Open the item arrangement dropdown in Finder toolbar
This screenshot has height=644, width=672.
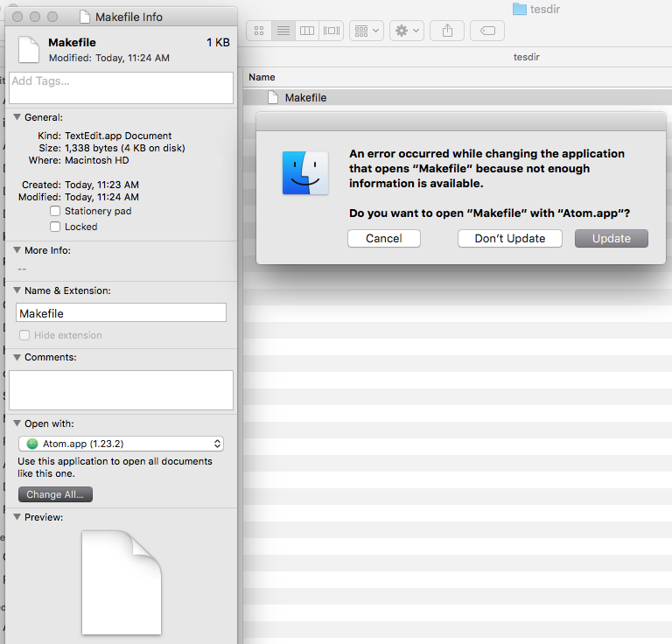pos(367,31)
